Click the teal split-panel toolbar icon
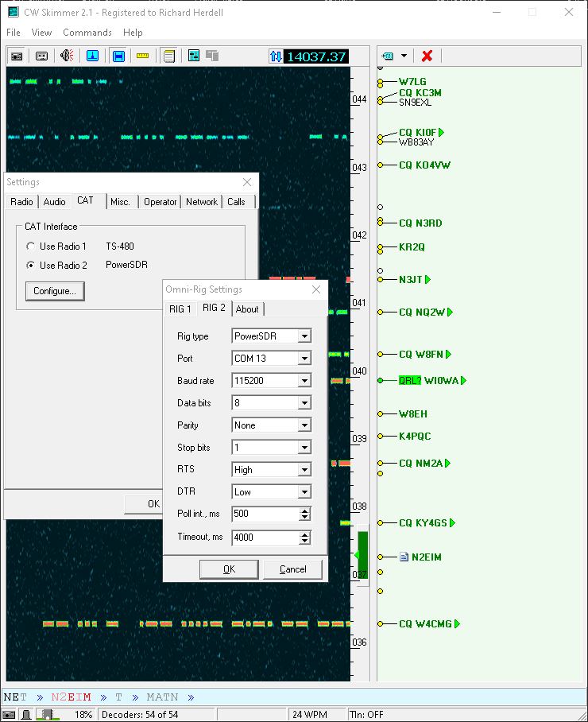 [x=194, y=56]
